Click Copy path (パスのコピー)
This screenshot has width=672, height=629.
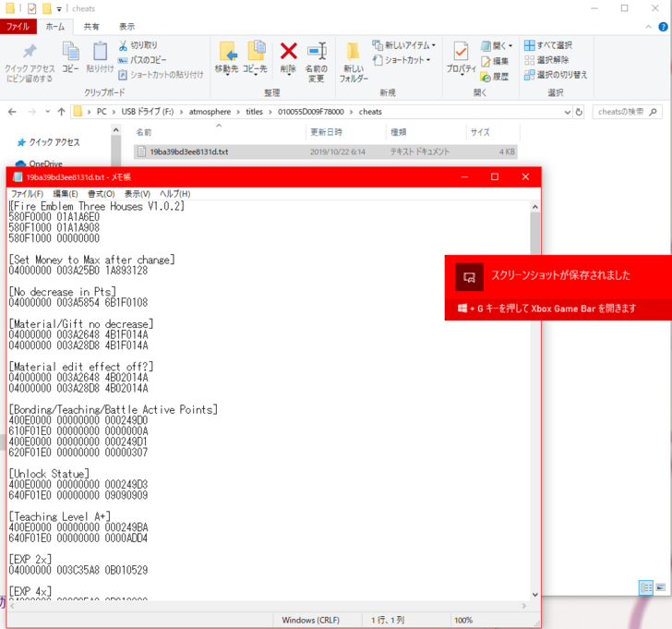point(142,60)
